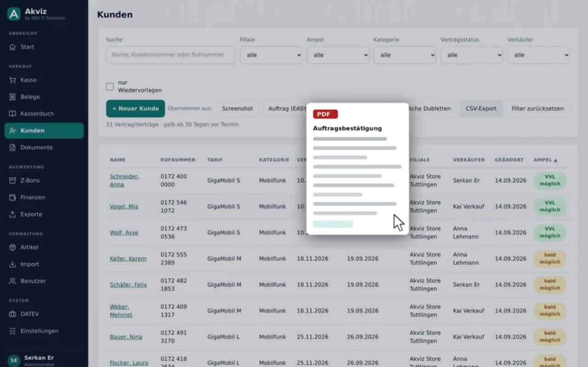Click the Exporte upload icon
The height and width of the screenshot is (367, 588).
pyautogui.click(x=12, y=214)
